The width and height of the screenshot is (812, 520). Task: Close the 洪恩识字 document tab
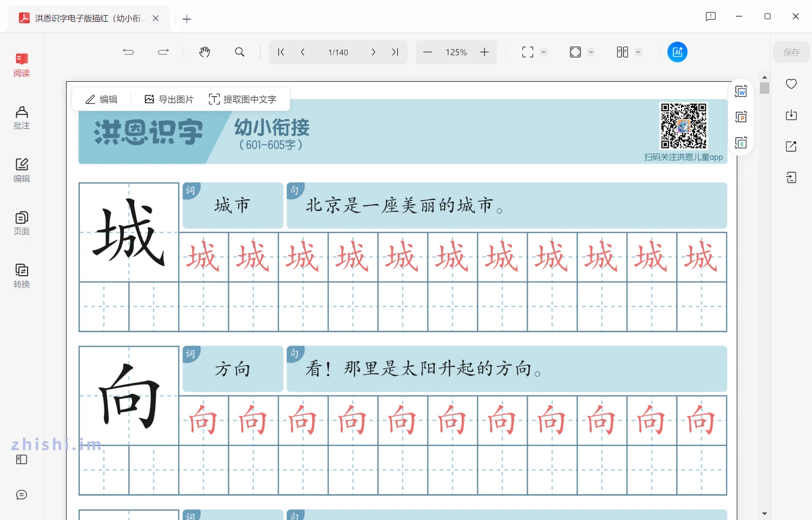(x=156, y=18)
